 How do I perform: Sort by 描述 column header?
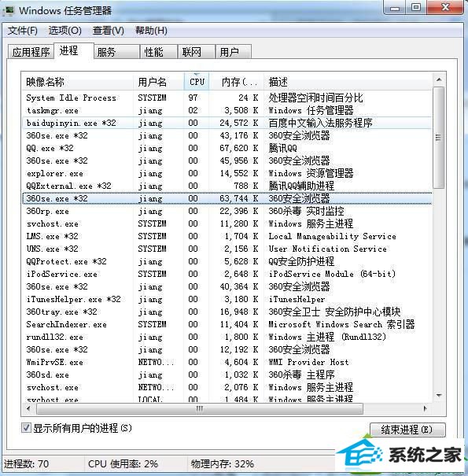point(348,82)
